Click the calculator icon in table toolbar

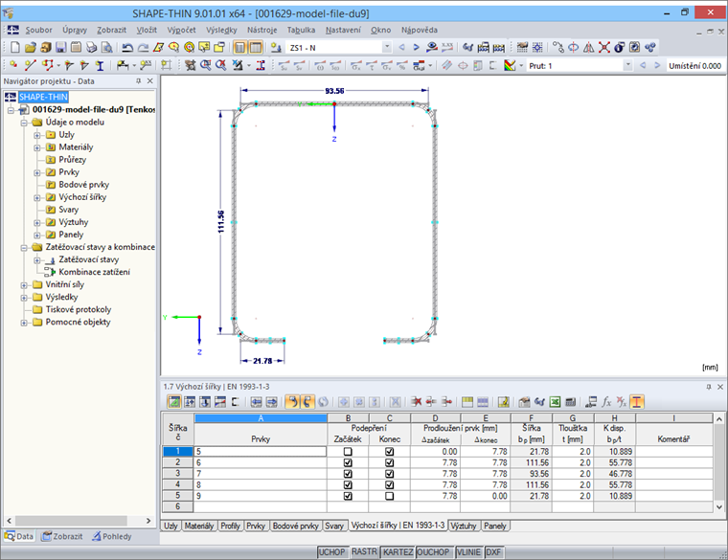pyautogui.click(x=571, y=402)
